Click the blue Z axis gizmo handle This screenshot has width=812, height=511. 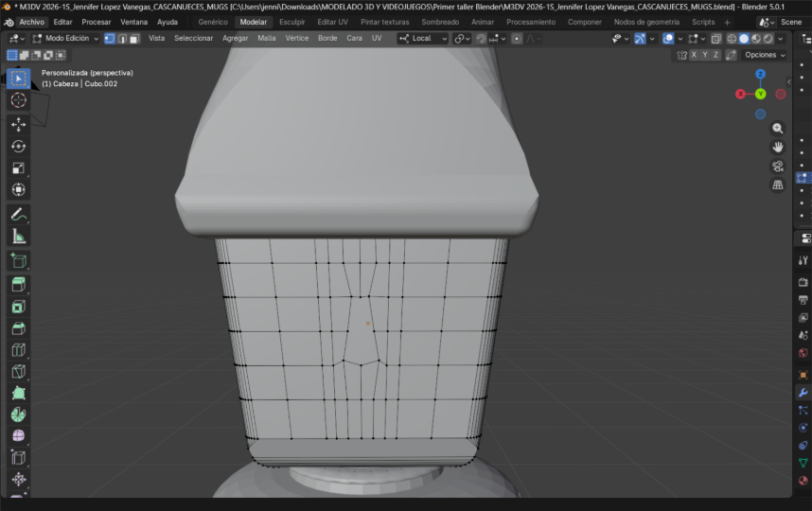tap(760, 74)
